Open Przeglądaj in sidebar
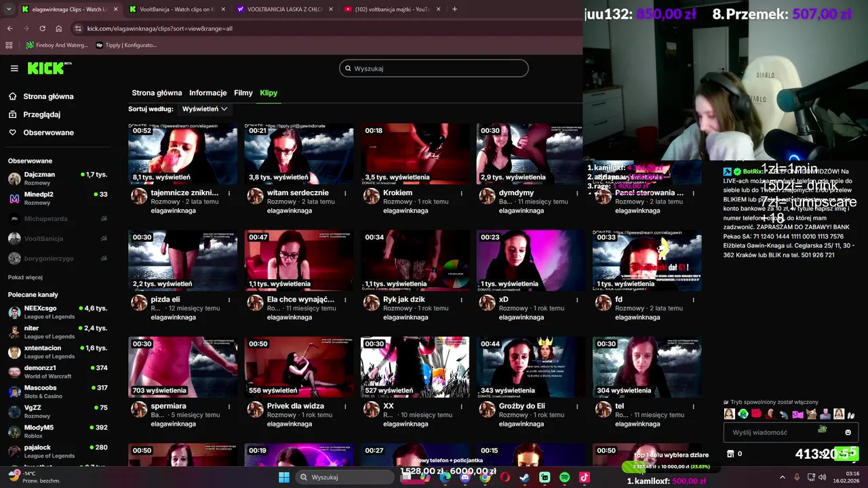Viewport: 868px width, 488px height. point(35,115)
